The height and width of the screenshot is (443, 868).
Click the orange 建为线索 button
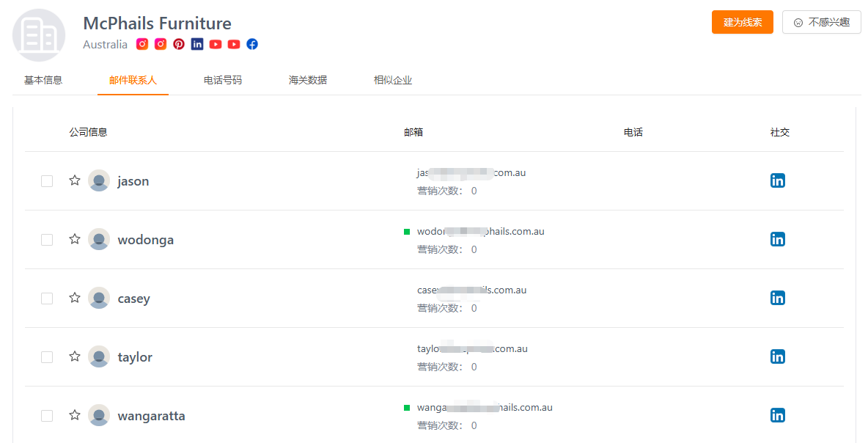pyautogui.click(x=743, y=22)
